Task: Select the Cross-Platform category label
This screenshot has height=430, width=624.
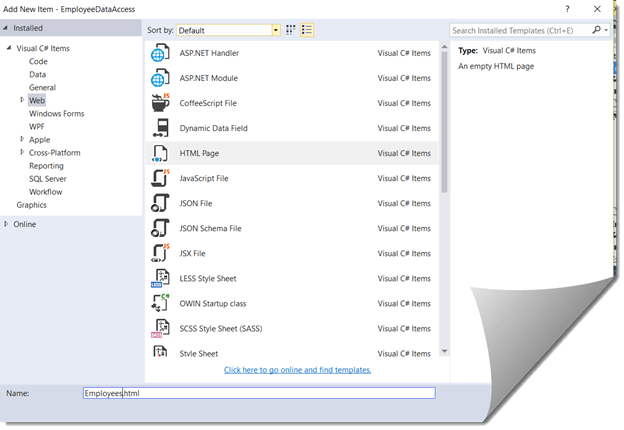Action: 55,153
